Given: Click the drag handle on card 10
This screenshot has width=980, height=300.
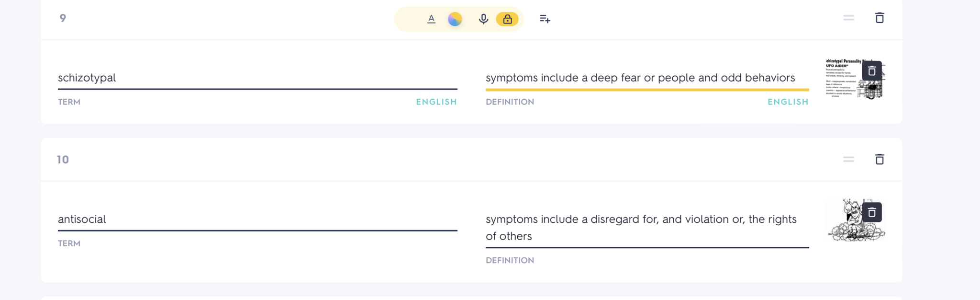Looking at the screenshot, I should pos(848,159).
